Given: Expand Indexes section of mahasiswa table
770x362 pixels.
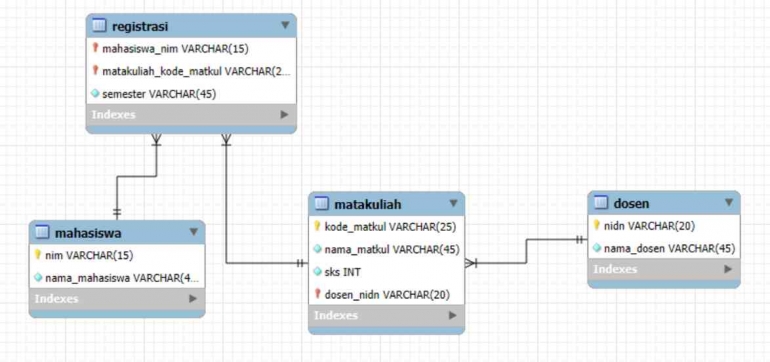Looking at the screenshot, I should point(193,299).
